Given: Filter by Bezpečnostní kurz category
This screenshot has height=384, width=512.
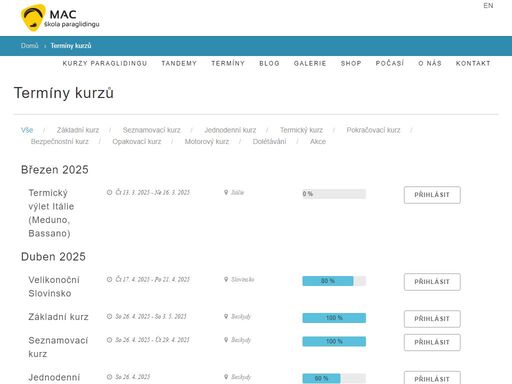Looking at the screenshot, I should click(60, 142).
